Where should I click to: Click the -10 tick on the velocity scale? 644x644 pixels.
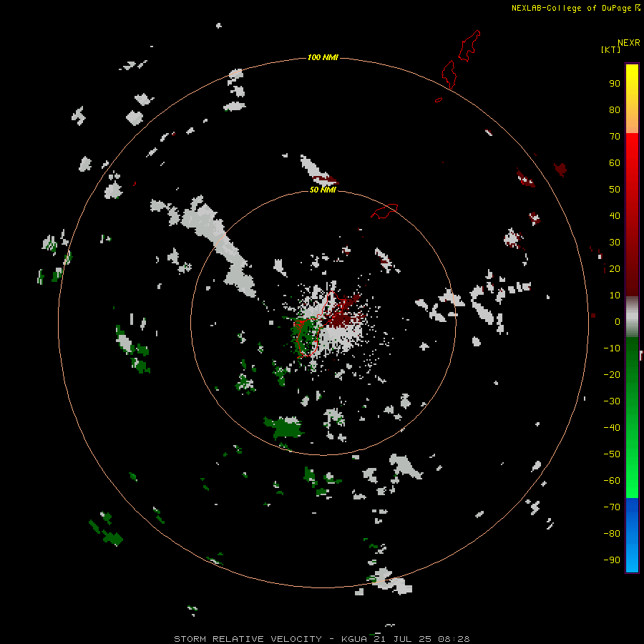click(612, 348)
